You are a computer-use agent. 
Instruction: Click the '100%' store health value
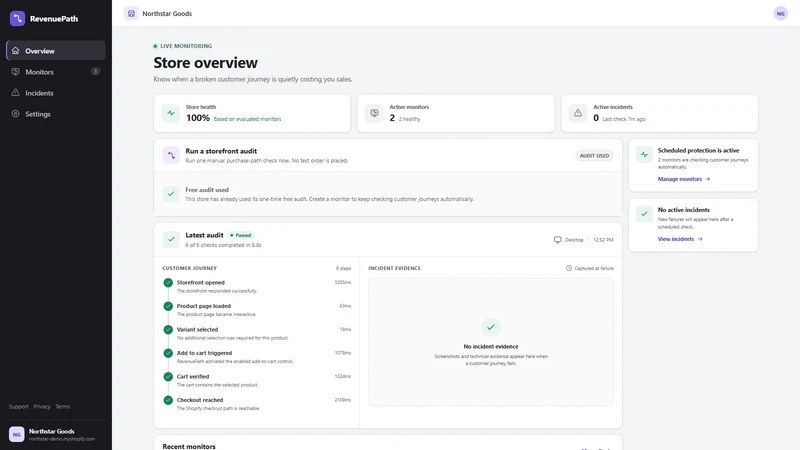pos(198,118)
